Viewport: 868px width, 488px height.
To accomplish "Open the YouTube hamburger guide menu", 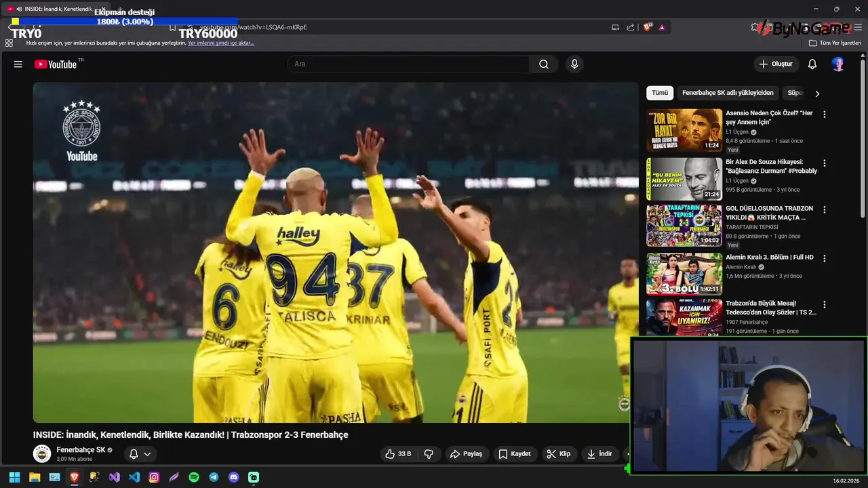I will click(x=18, y=64).
